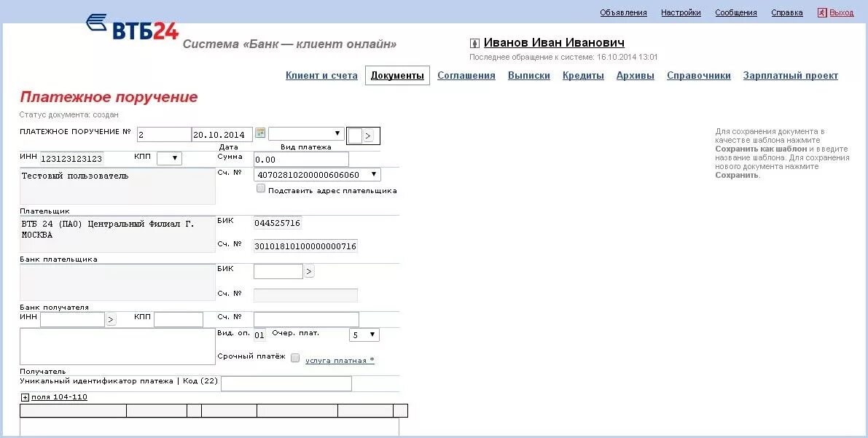Open the Клиент и счета tab
868x438 pixels.
pos(321,75)
